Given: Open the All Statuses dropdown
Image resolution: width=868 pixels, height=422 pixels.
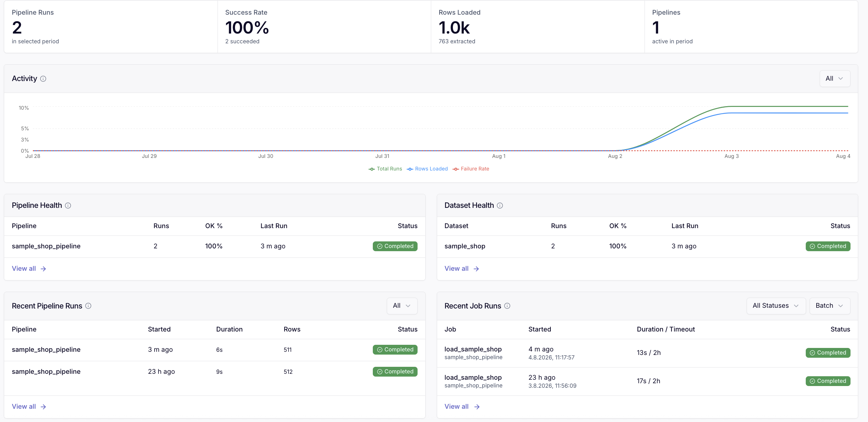Looking at the screenshot, I should pos(776,306).
